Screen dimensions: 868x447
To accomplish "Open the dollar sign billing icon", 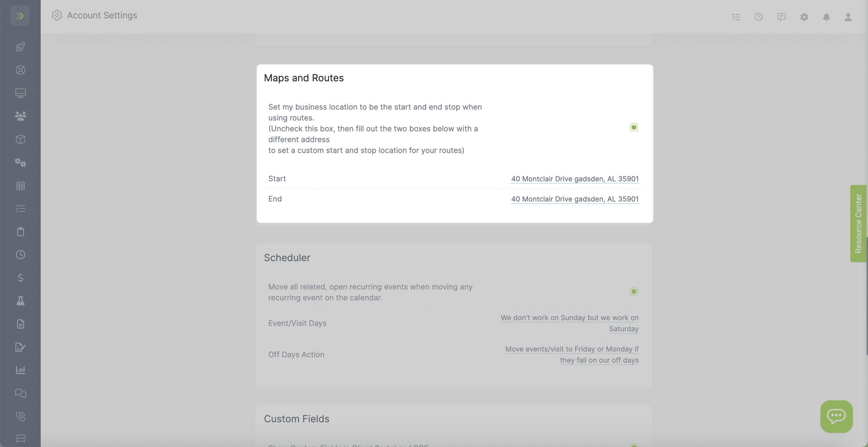I will pyautogui.click(x=20, y=278).
